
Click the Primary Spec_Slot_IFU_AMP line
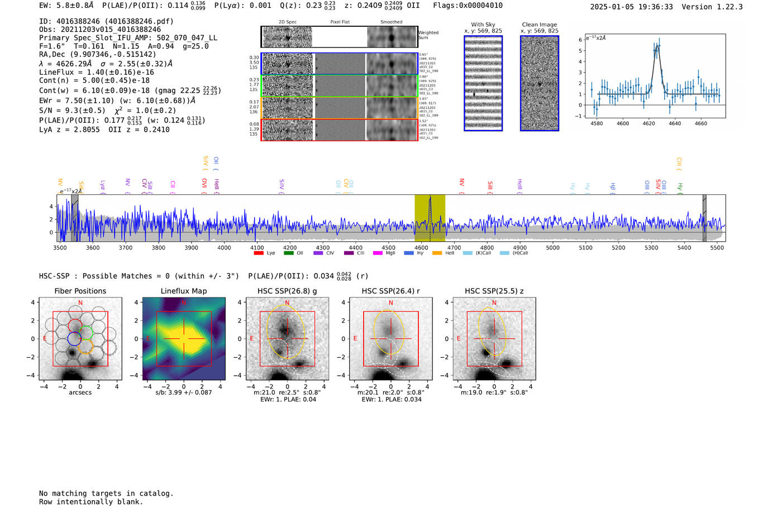128,38
